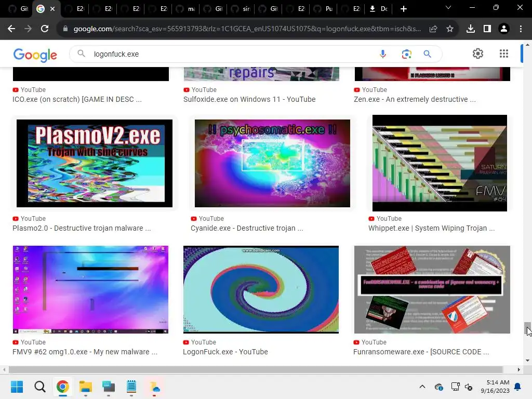Open the purple desktop glitch thumbnail
Image resolution: width=532 pixels, height=399 pixels.
pos(90,289)
